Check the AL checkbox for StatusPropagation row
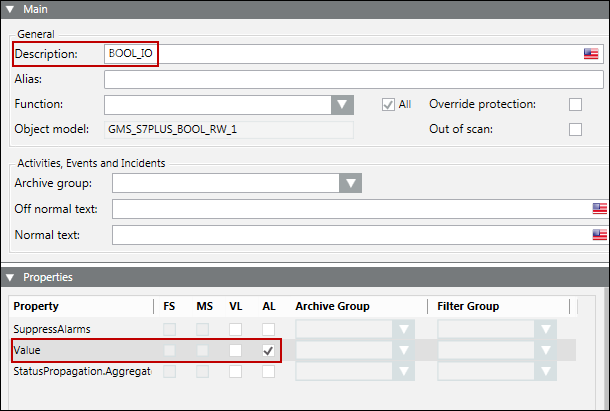 tap(268, 372)
